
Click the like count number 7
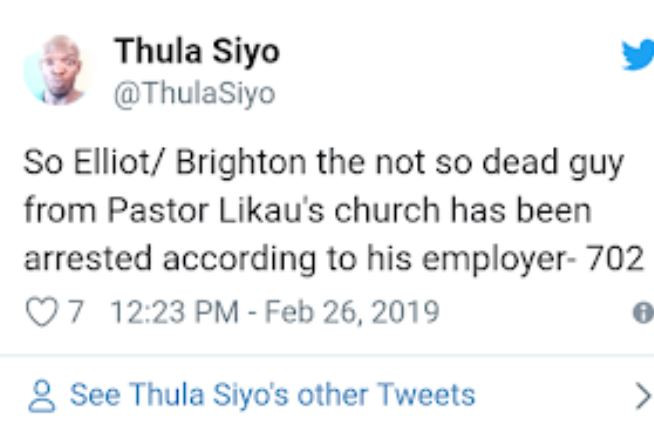pyautogui.click(x=74, y=311)
